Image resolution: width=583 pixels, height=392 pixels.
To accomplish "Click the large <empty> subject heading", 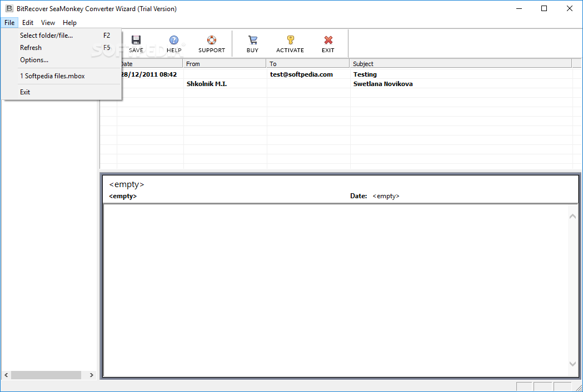I will click(x=126, y=184).
